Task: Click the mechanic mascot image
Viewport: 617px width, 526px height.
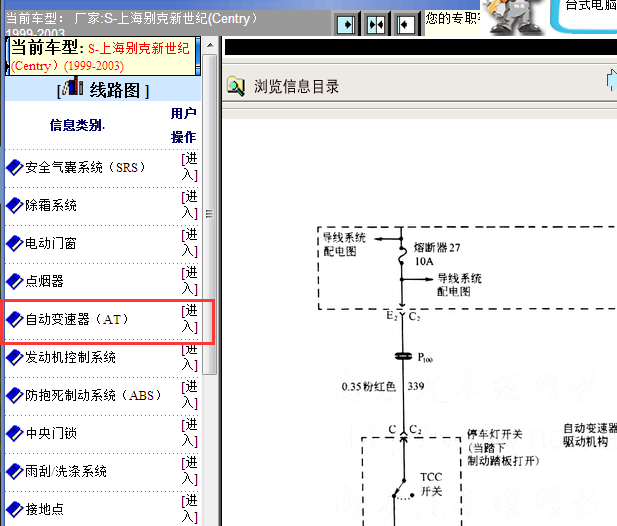Action: click(513, 17)
